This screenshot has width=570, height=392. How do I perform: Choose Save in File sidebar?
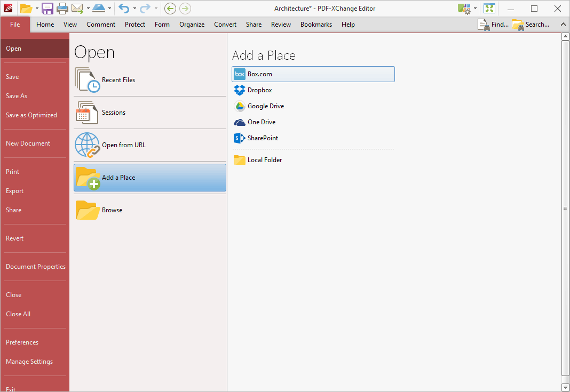35,77
